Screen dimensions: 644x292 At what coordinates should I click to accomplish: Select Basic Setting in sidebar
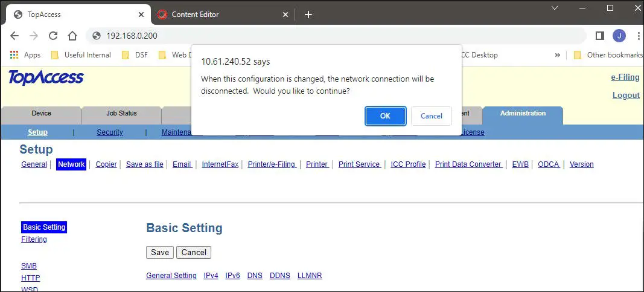pyautogui.click(x=44, y=227)
